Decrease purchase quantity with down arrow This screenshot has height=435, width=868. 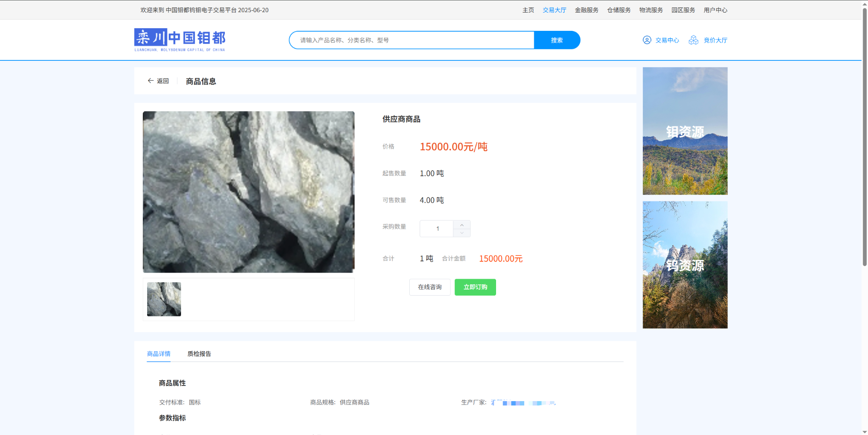pos(462,233)
